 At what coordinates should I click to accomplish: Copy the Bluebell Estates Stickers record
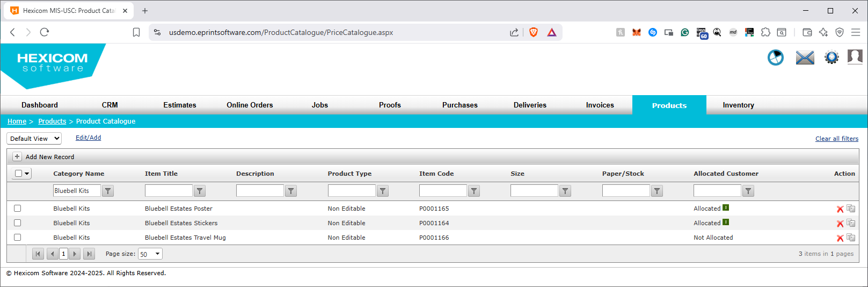pos(851,223)
